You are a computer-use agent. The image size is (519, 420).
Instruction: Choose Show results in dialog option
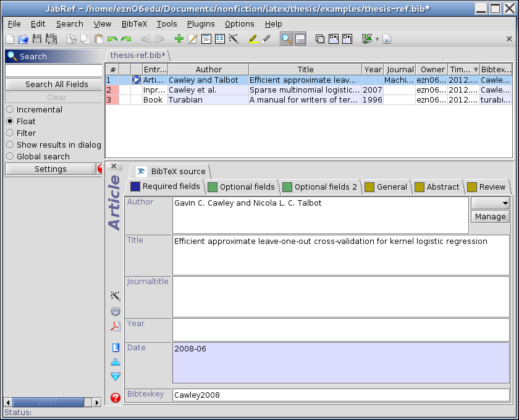(10, 145)
